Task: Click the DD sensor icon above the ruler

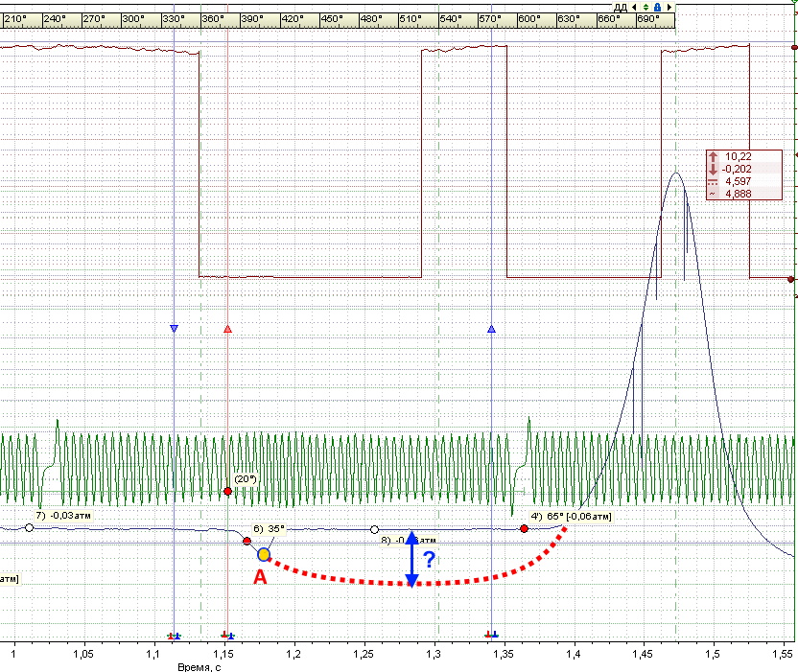Action: (621, 7)
